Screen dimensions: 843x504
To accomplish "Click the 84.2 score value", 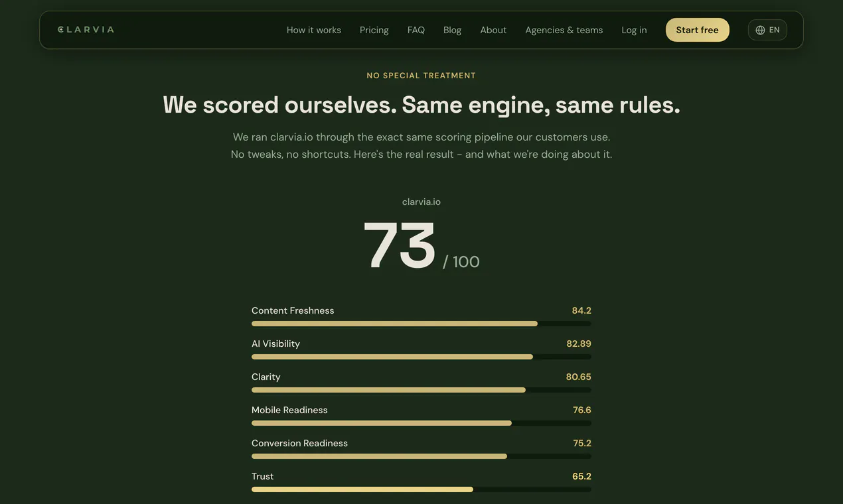I will point(581,310).
